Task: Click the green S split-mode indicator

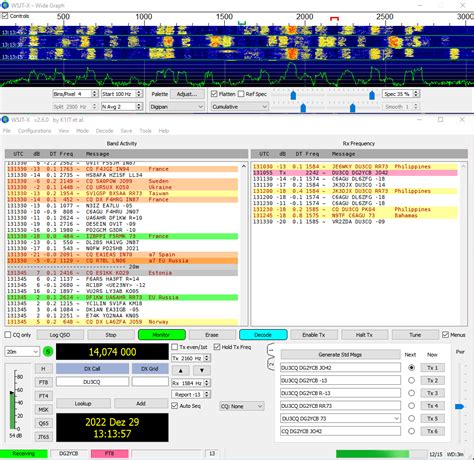Action: click(x=48, y=351)
